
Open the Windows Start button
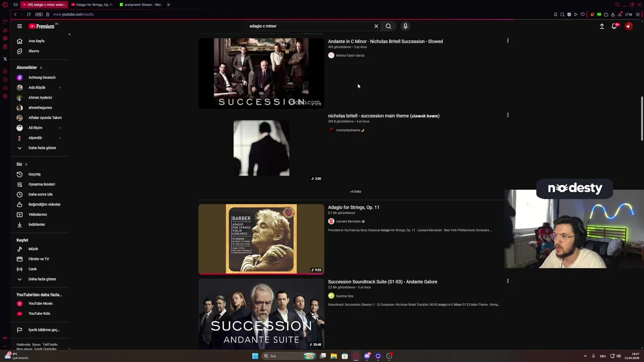pos(255,356)
